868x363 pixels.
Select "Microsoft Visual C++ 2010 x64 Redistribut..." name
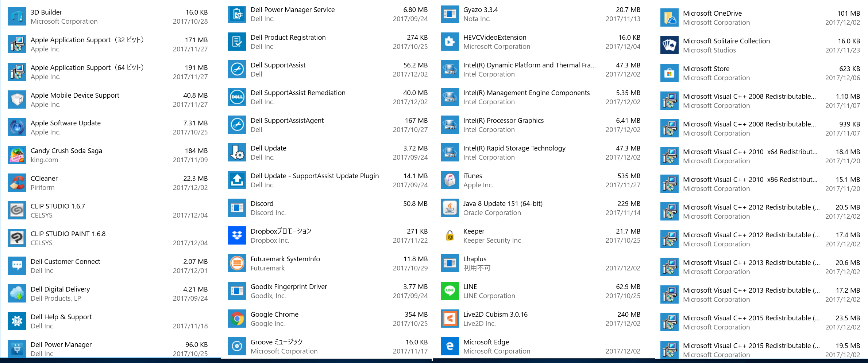pyautogui.click(x=750, y=152)
